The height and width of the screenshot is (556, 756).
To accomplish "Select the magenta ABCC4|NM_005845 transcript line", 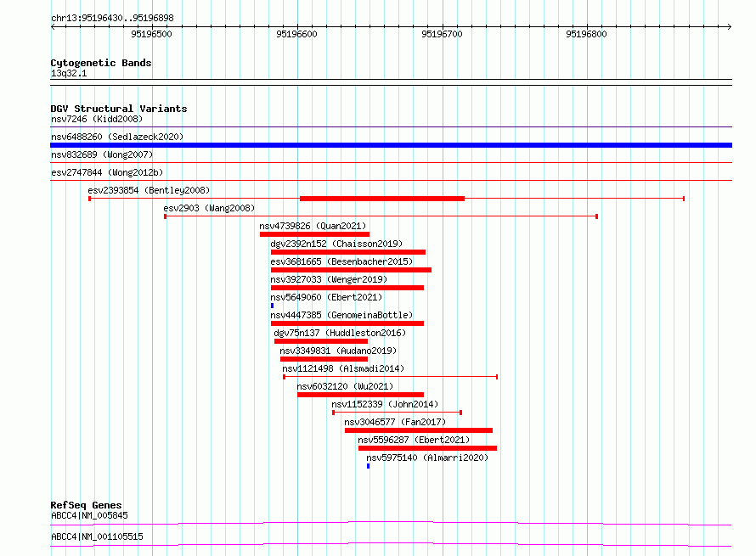I will tap(391, 523).
